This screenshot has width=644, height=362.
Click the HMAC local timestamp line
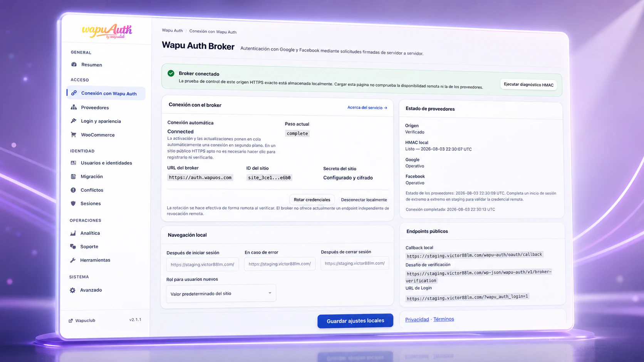click(x=438, y=149)
